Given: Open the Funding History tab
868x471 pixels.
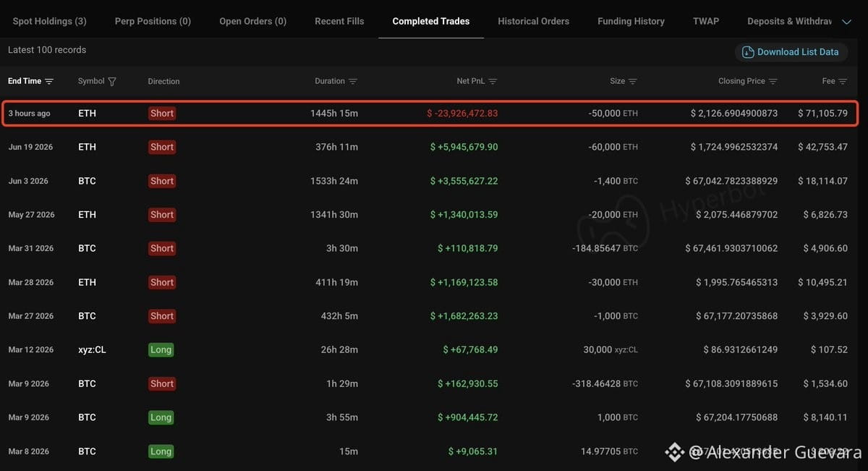Looking at the screenshot, I should click(631, 21).
